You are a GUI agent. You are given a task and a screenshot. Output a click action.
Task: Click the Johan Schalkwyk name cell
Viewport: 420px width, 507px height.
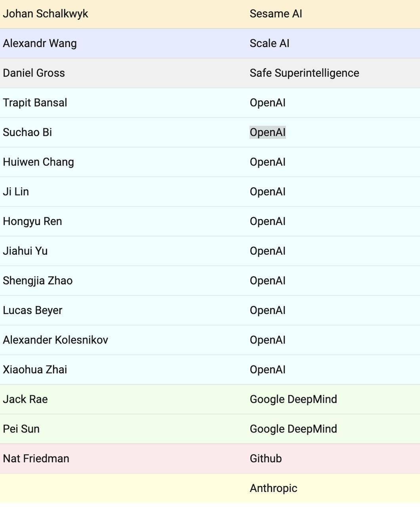pyautogui.click(x=46, y=14)
